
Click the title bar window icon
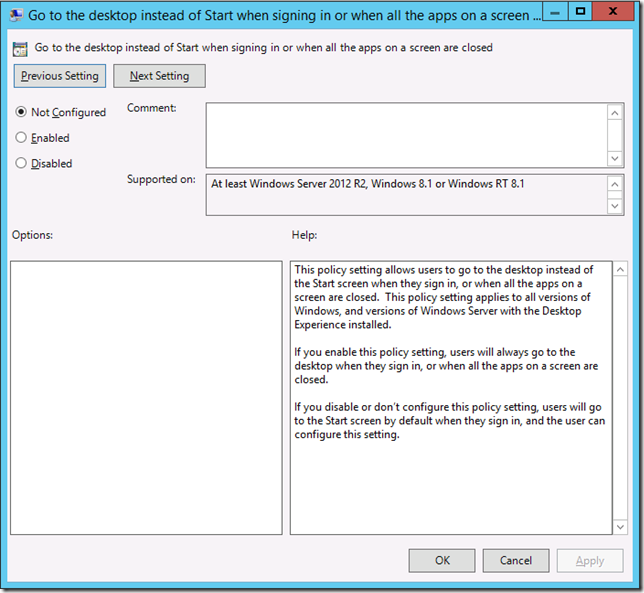(16, 16)
